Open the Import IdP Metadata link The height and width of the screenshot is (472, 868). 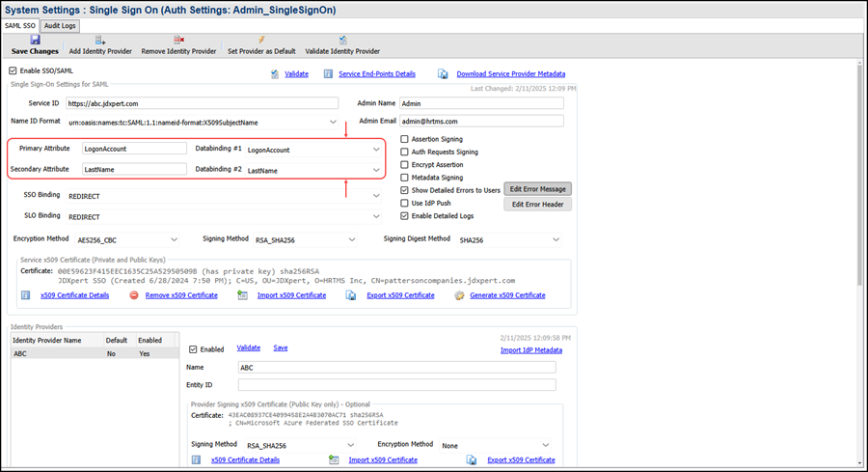[528, 350]
